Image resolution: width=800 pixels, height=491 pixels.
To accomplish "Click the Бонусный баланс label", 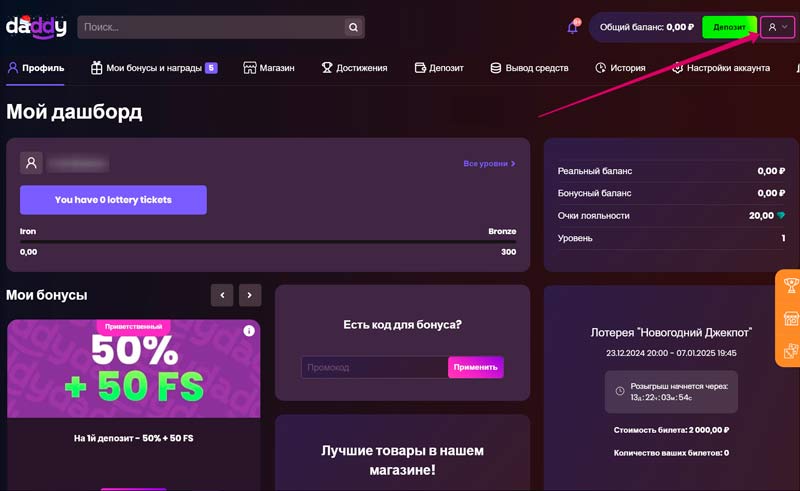I will [x=594, y=193].
